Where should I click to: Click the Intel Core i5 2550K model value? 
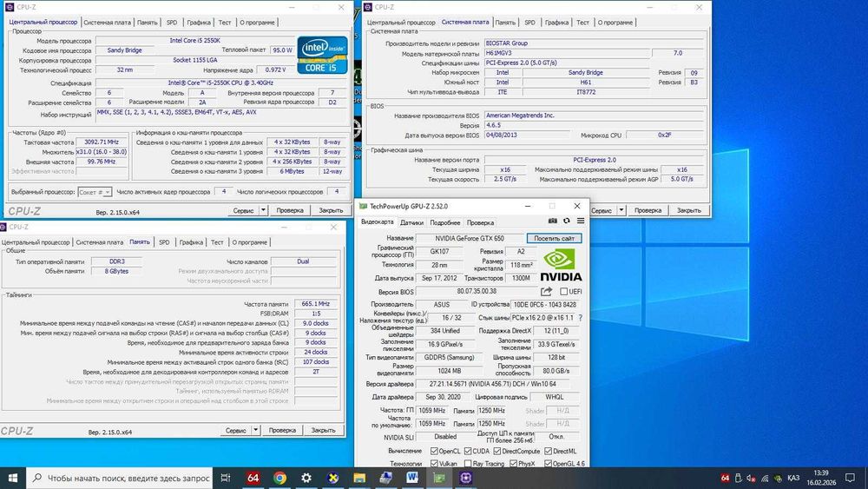click(194, 41)
